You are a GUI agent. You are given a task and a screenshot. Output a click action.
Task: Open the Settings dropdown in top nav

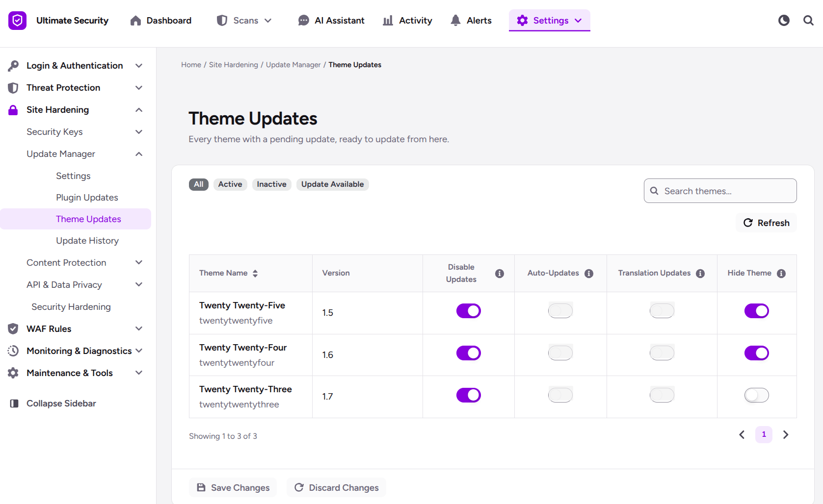[x=550, y=21]
